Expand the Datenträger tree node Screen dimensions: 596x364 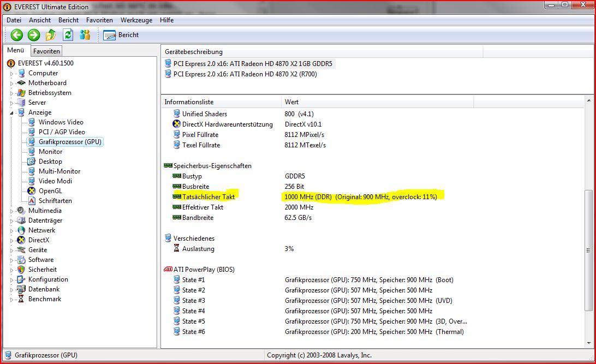(11, 221)
